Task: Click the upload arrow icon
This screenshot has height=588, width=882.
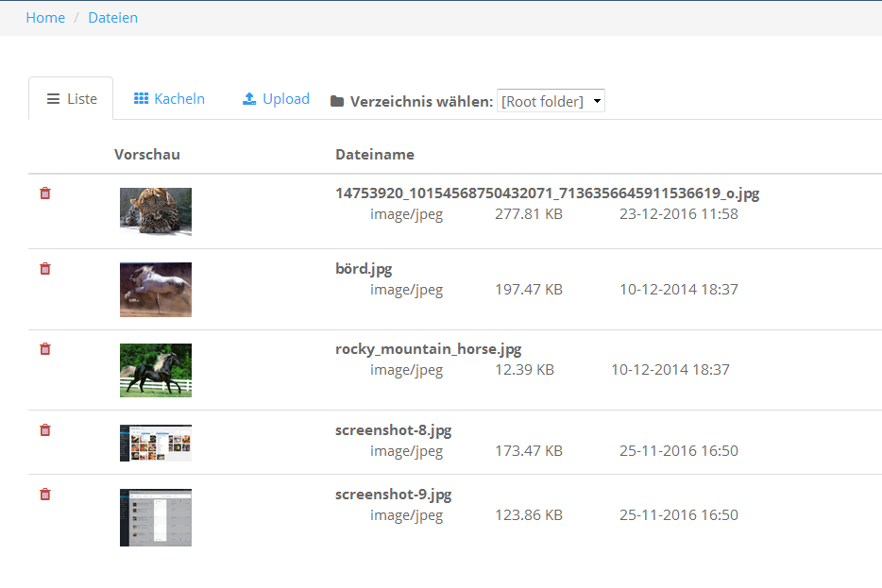Action: coord(249,99)
